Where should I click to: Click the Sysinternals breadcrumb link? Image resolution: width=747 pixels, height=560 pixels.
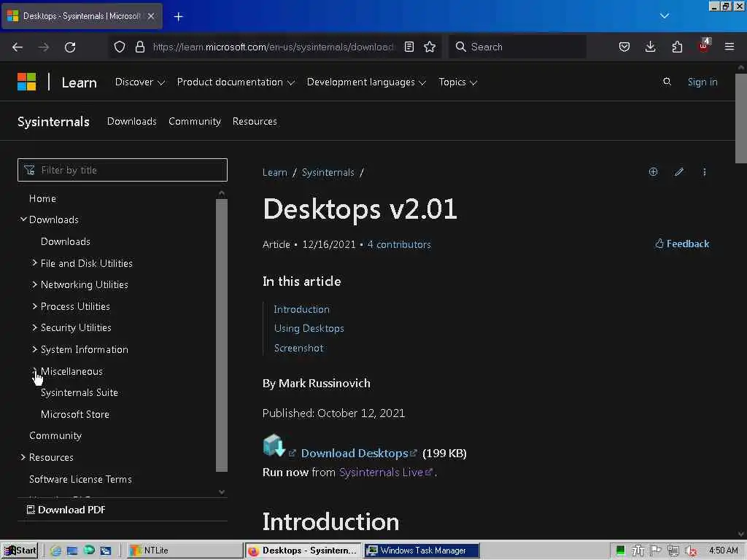click(328, 172)
